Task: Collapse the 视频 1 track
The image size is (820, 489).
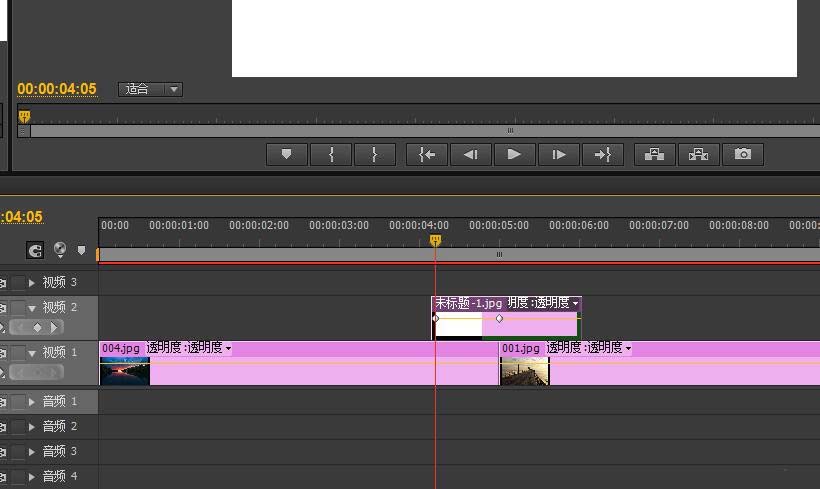Action: coord(32,354)
